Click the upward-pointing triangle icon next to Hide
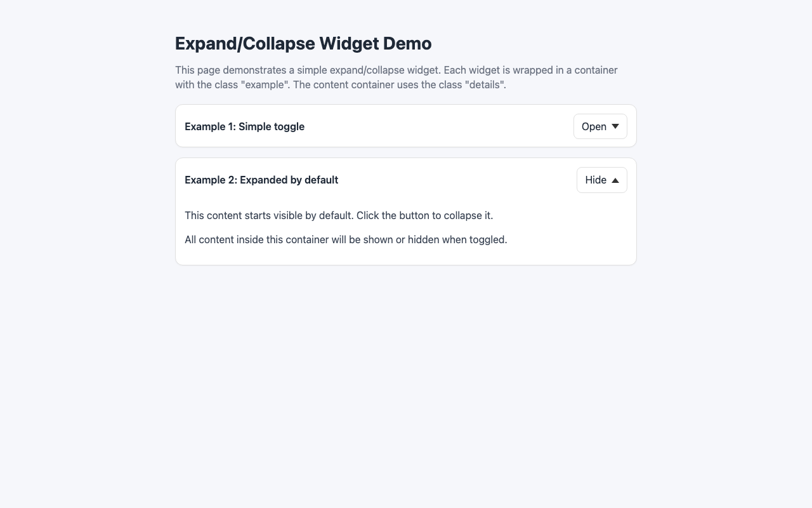Viewport: 812px width, 508px height. pos(615,180)
